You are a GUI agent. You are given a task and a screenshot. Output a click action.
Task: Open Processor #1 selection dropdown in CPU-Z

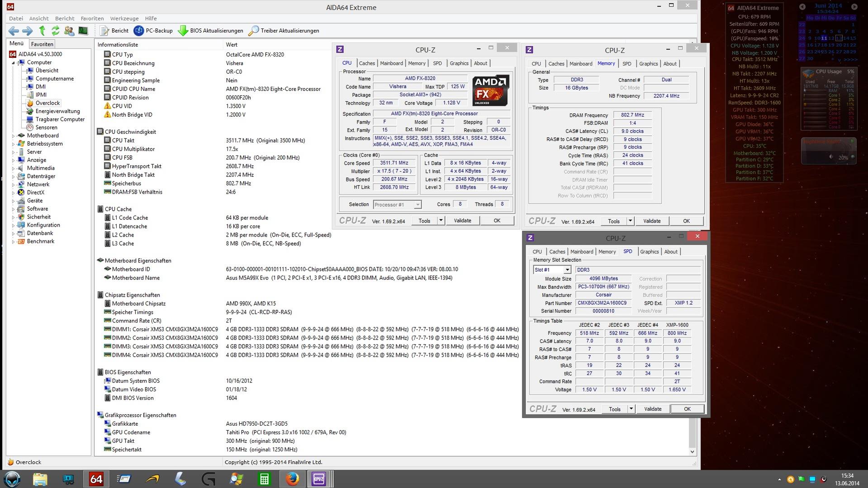tap(397, 205)
